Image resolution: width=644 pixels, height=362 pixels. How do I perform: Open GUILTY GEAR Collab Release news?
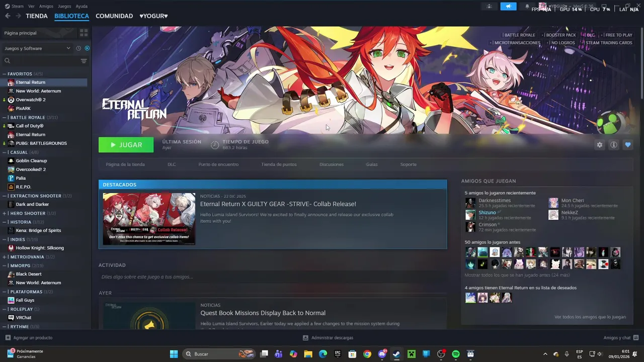pyautogui.click(x=278, y=204)
